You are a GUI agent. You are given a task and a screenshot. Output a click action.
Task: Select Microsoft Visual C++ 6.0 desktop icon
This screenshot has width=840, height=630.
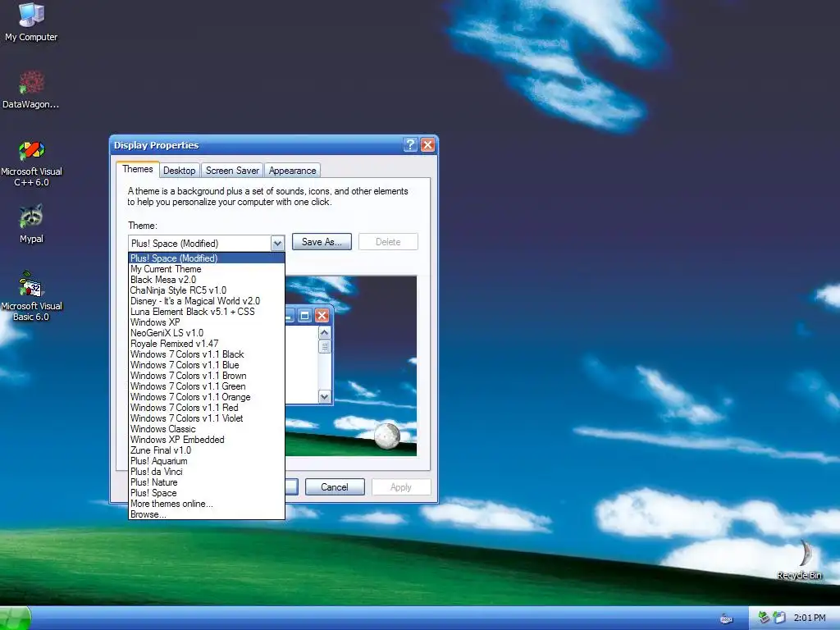click(x=31, y=163)
